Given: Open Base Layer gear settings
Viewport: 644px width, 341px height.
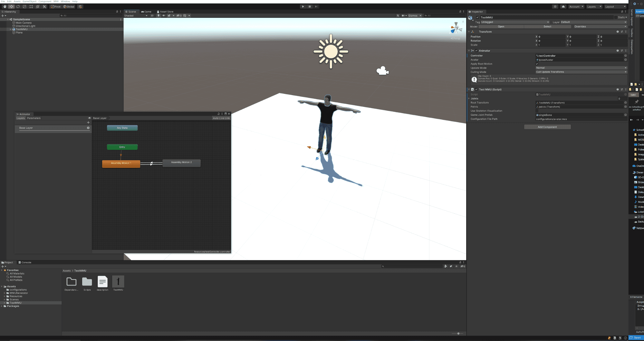Looking at the screenshot, I should click(x=88, y=128).
